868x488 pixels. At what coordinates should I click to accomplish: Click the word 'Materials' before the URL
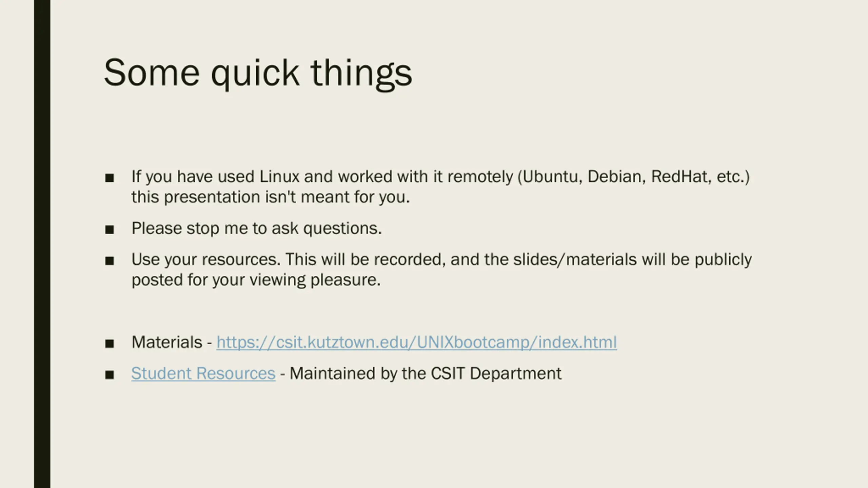point(167,342)
